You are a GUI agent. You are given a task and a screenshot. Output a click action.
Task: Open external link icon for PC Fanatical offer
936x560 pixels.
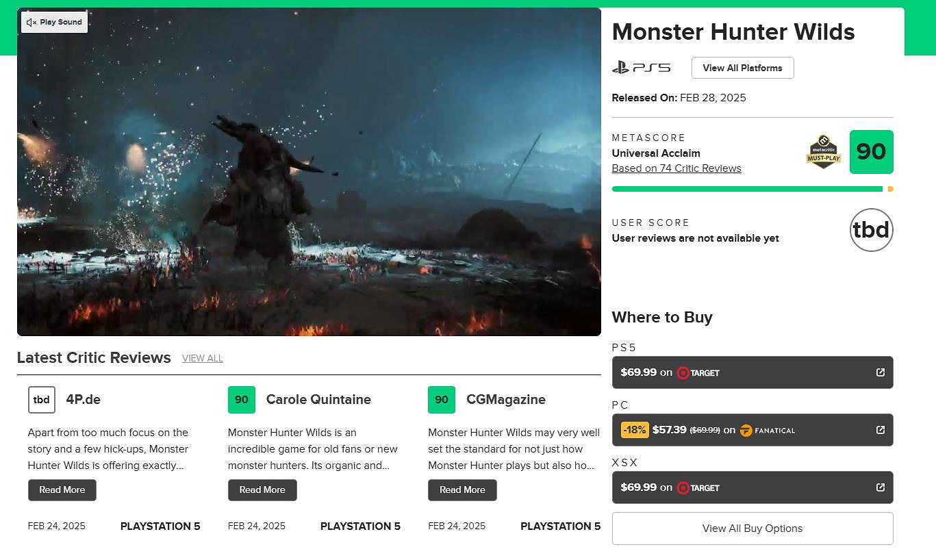coord(880,430)
